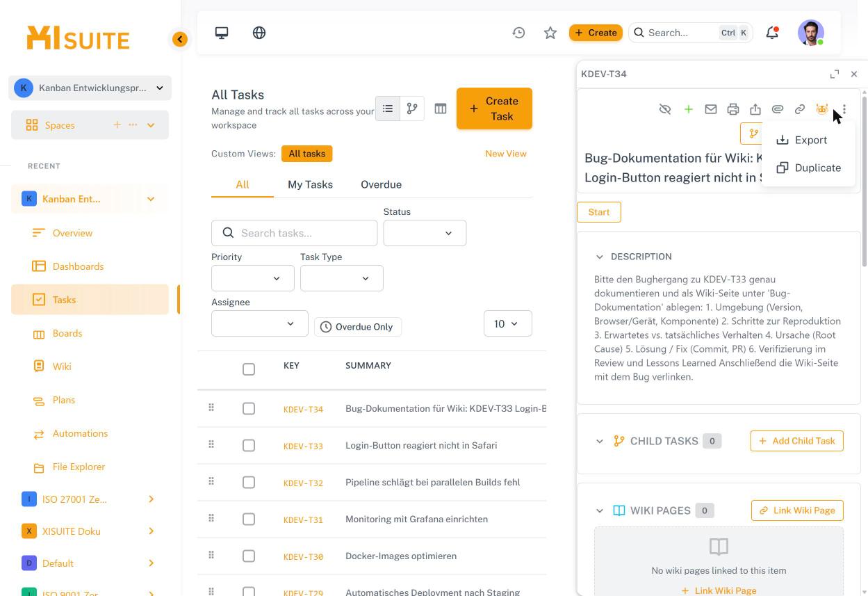The height and width of the screenshot is (596, 868).
Task: Click the three-dot more options icon
Action: coord(844,109)
